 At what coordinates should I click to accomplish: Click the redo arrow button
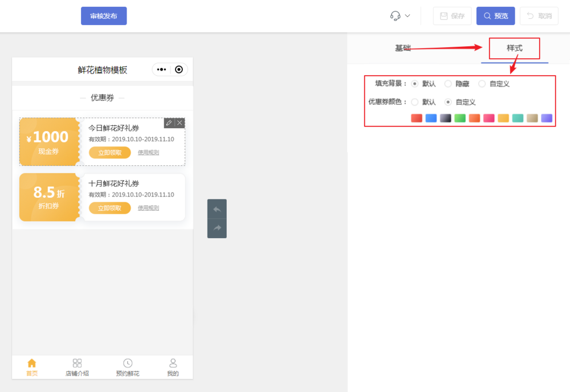click(217, 228)
